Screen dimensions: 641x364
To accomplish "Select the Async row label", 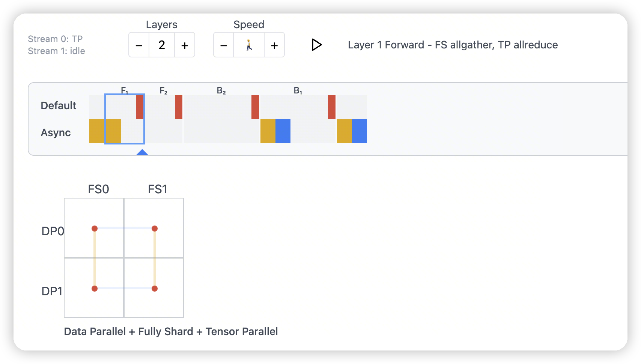I will 56,133.
